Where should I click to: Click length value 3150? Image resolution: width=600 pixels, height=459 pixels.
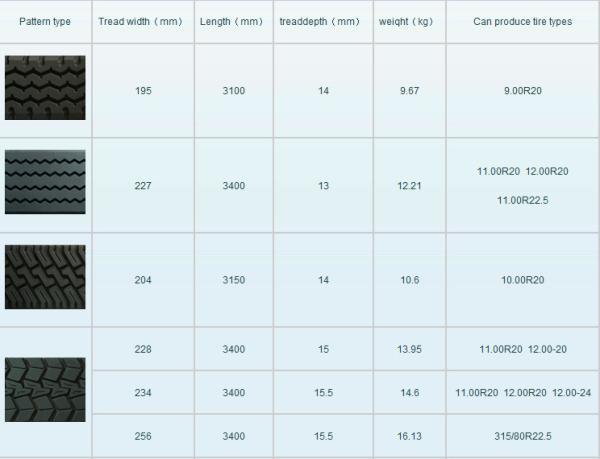(234, 280)
